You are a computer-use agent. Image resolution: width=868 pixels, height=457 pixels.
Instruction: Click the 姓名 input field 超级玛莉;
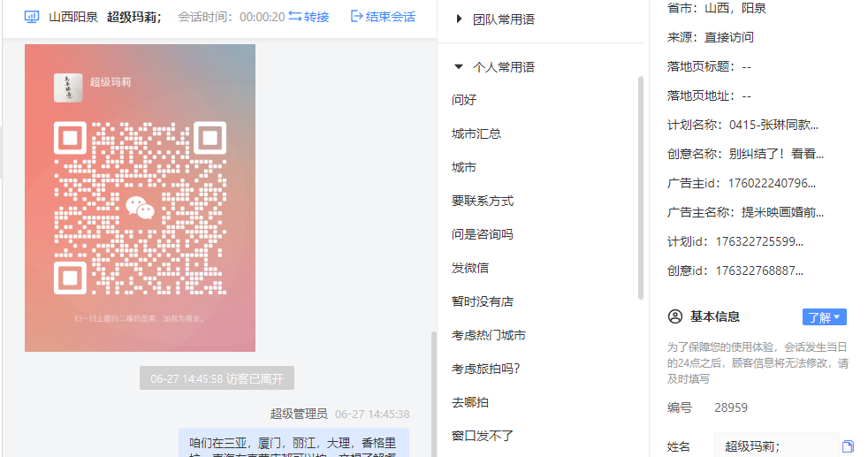776,446
